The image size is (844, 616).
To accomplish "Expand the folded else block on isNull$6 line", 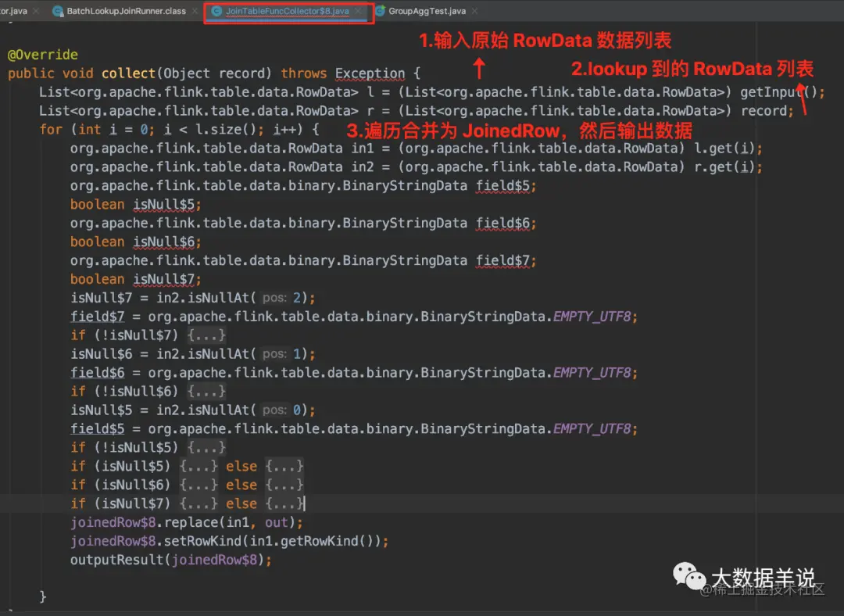I will [284, 484].
